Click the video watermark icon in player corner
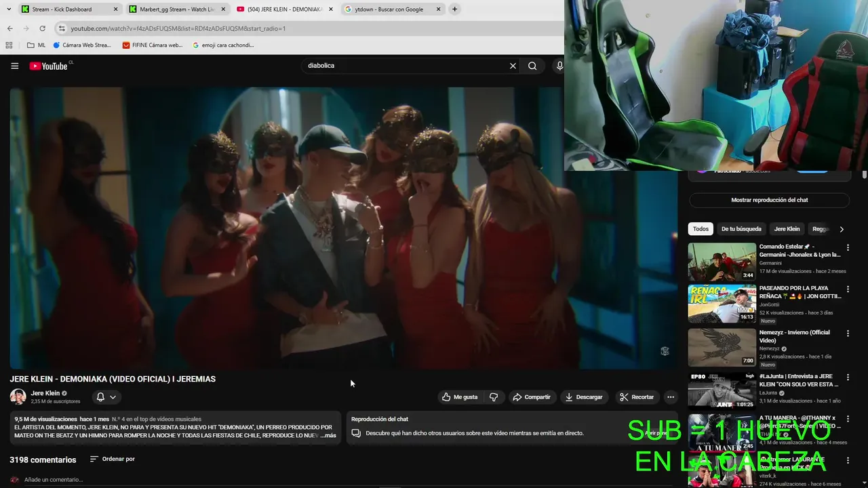Screen dimensions: 868x488 (665, 351)
